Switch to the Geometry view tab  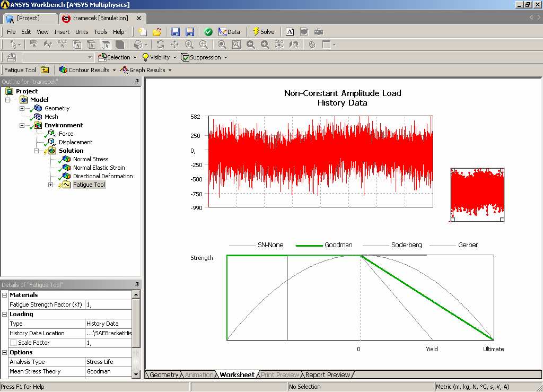click(163, 374)
